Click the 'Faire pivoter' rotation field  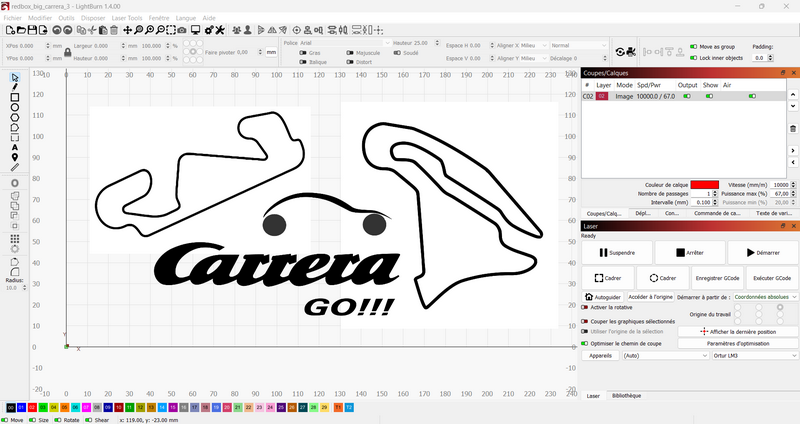click(248, 52)
